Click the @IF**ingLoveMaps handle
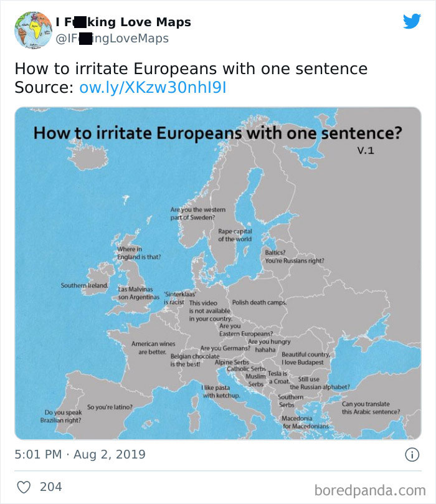The height and width of the screenshot is (504, 436). [112, 38]
